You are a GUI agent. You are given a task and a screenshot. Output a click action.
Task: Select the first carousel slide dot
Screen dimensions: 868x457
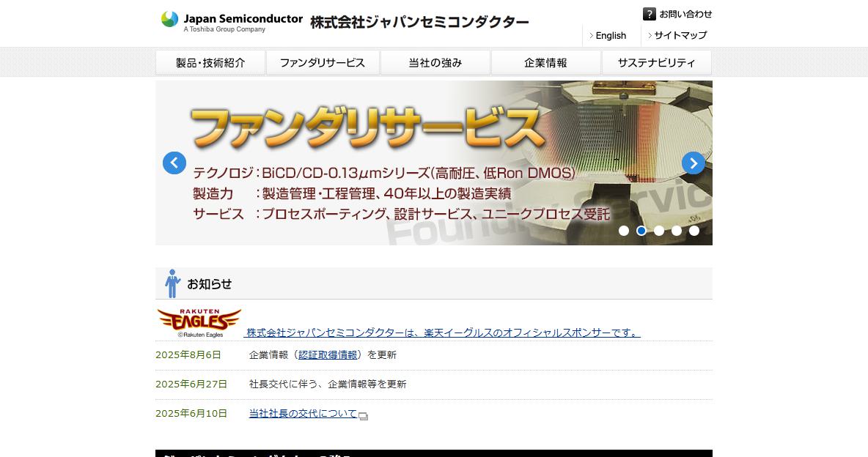pos(624,231)
